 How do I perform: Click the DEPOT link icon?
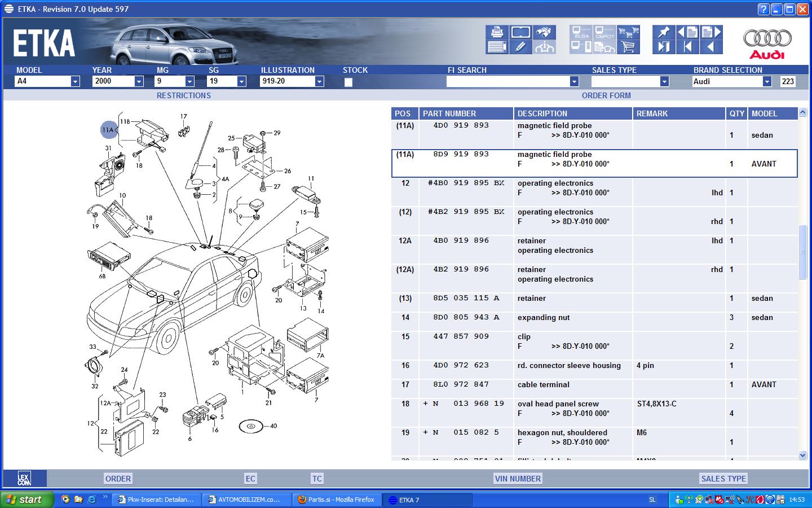click(604, 32)
